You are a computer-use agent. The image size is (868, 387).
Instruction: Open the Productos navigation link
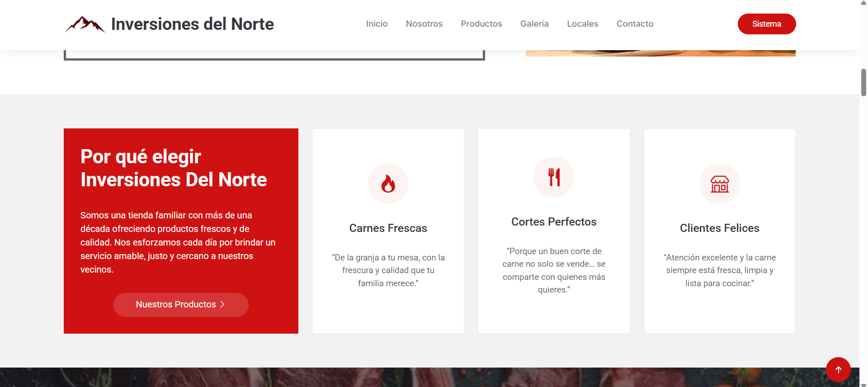coord(481,24)
